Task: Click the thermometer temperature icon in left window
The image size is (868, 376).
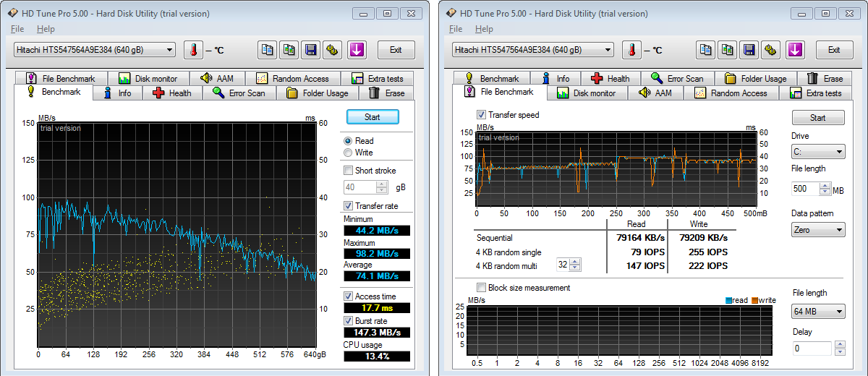Action: coord(193,50)
